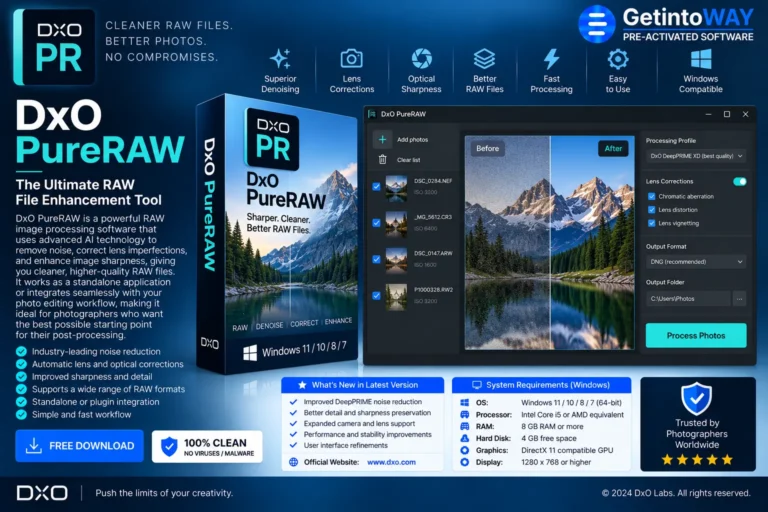Image resolution: width=768 pixels, height=512 pixels.
Task: Click the product box DxO PureRAW image
Action: point(278,234)
